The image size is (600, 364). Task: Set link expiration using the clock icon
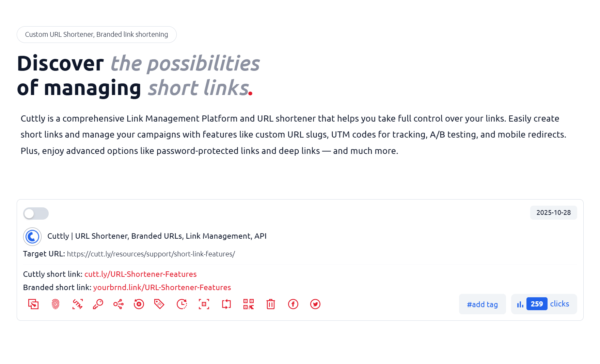[x=181, y=304]
